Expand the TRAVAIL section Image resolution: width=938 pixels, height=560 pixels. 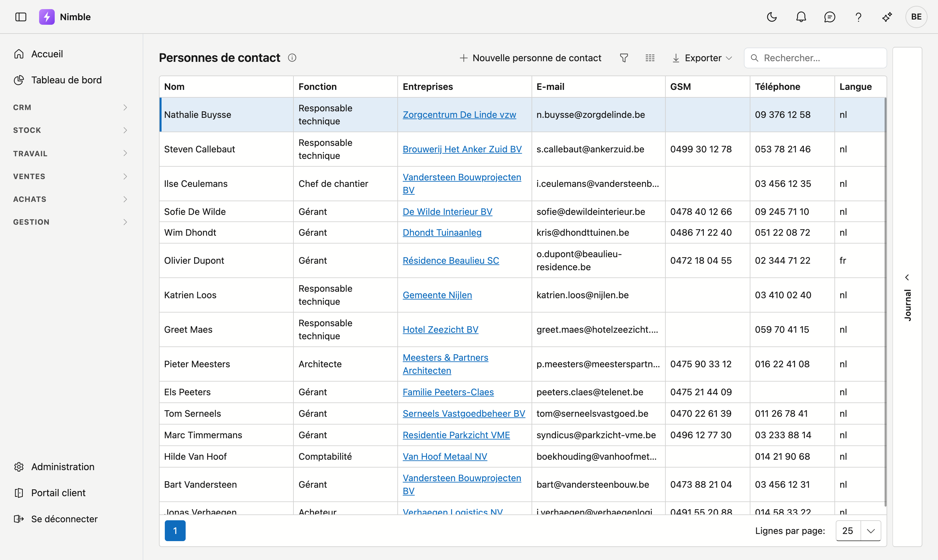[71, 154]
